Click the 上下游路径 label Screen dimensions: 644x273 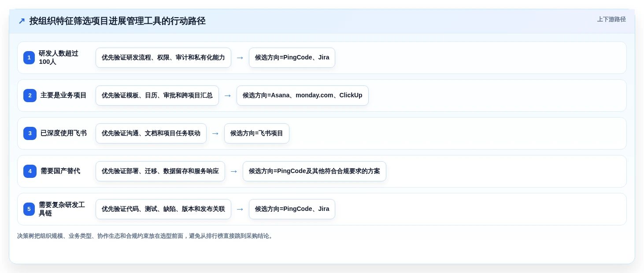611,19
